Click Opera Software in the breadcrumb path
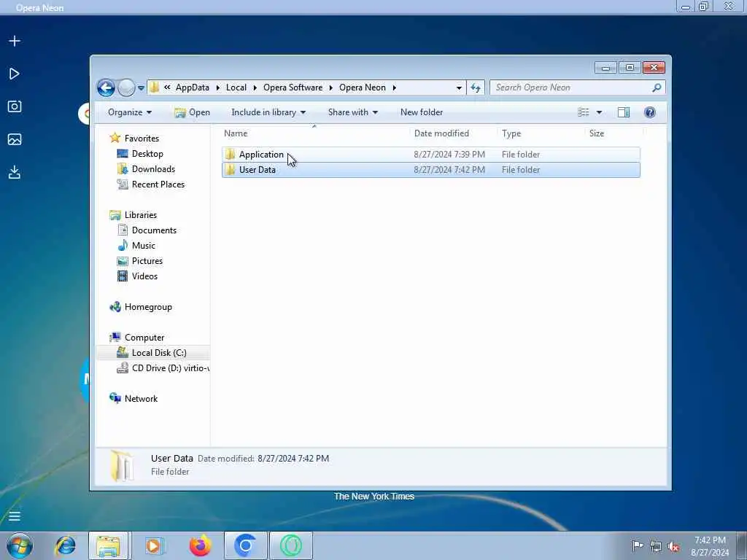The width and height of the screenshot is (747, 560). coord(293,87)
